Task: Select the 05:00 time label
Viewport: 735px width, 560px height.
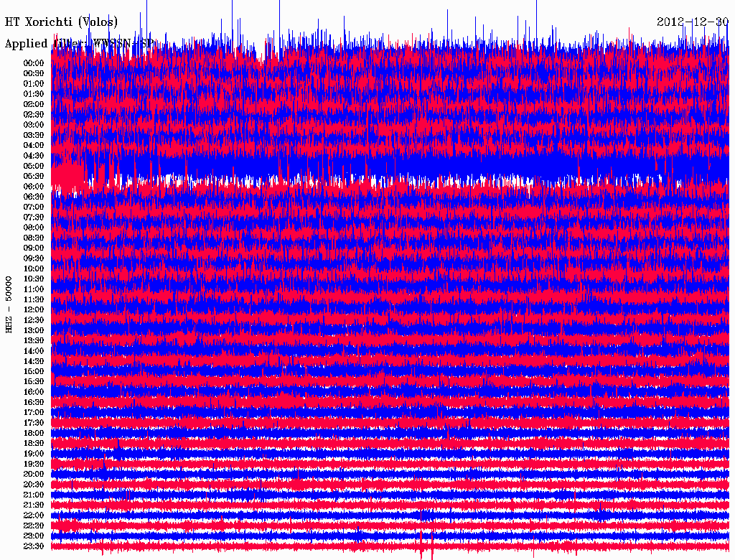Action: point(34,166)
